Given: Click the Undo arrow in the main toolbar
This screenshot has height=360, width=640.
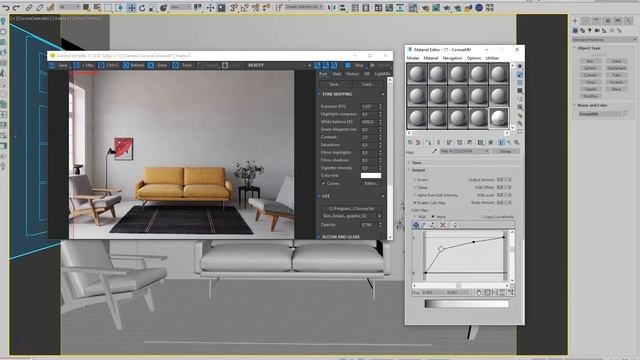Looking at the screenshot, I should [6, 8].
